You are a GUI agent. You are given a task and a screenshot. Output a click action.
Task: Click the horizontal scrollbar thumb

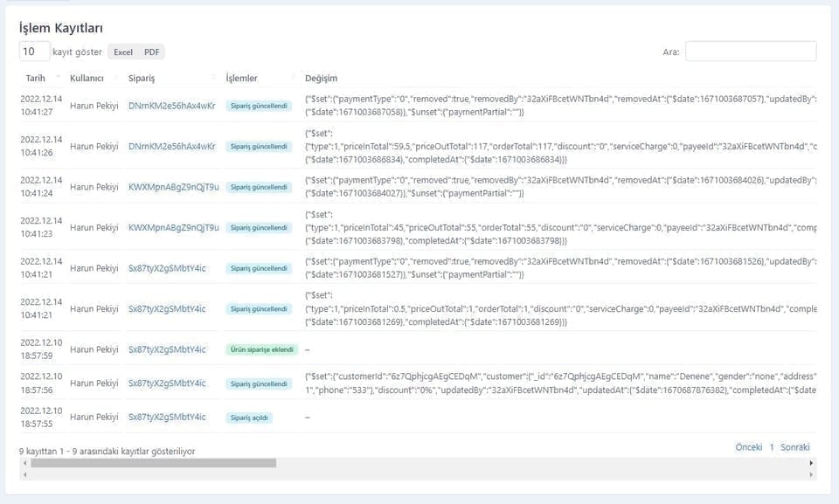[x=154, y=463]
